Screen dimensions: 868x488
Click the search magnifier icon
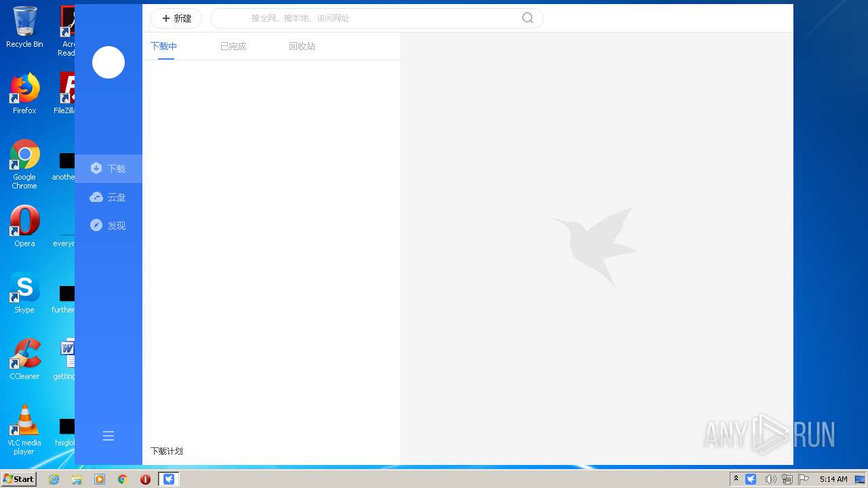click(x=528, y=18)
